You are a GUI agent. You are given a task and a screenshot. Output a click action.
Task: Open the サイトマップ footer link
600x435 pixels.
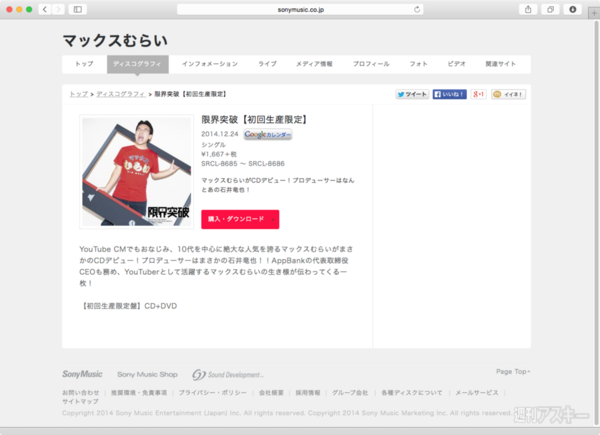pyautogui.click(x=80, y=401)
